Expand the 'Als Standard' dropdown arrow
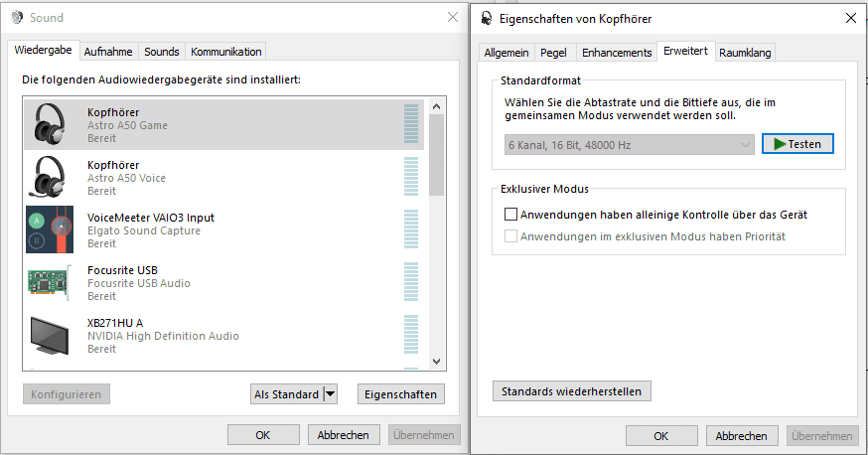The image size is (868, 455). (x=331, y=394)
